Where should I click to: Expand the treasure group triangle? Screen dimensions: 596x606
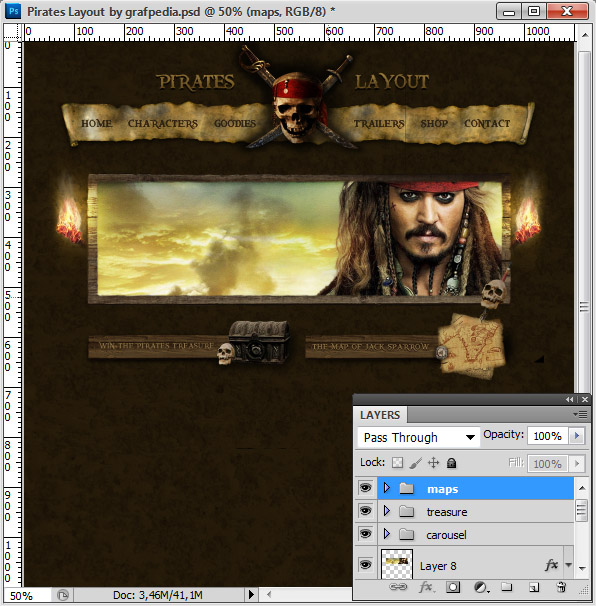point(387,511)
